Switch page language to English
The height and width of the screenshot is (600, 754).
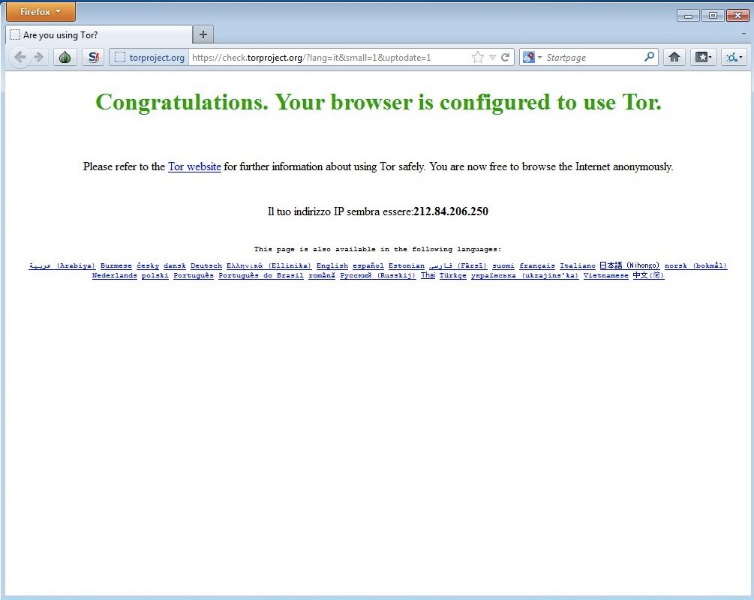pos(332,265)
